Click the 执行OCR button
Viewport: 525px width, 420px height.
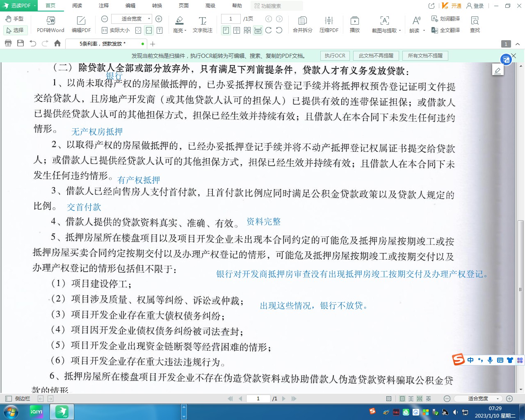[335, 56]
